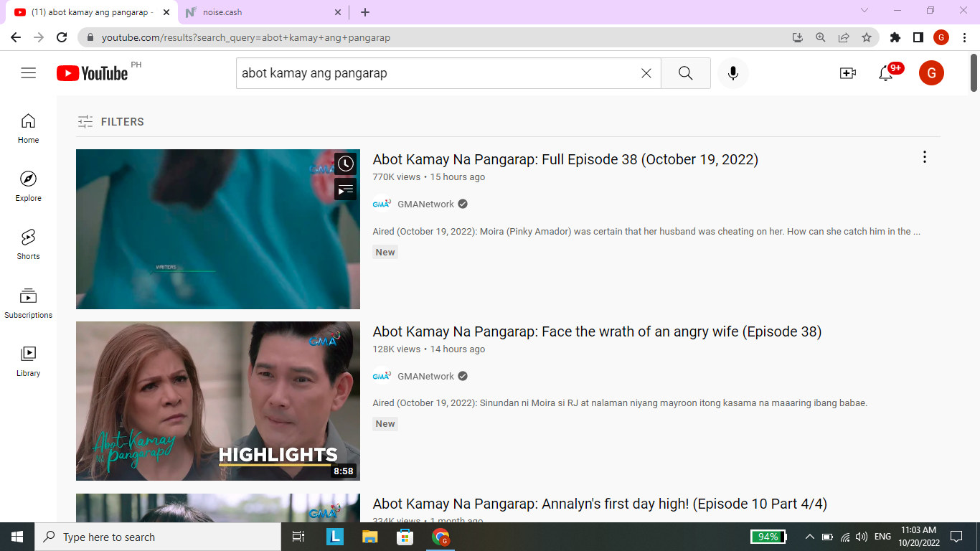This screenshot has height=551, width=980.
Task: Add Full Episode 38 to queue
Action: (346, 189)
